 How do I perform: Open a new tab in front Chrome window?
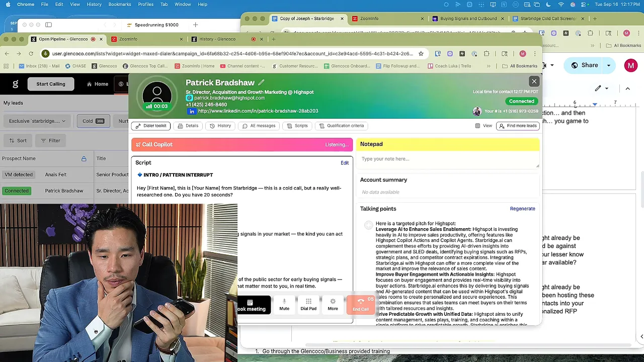click(x=273, y=39)
